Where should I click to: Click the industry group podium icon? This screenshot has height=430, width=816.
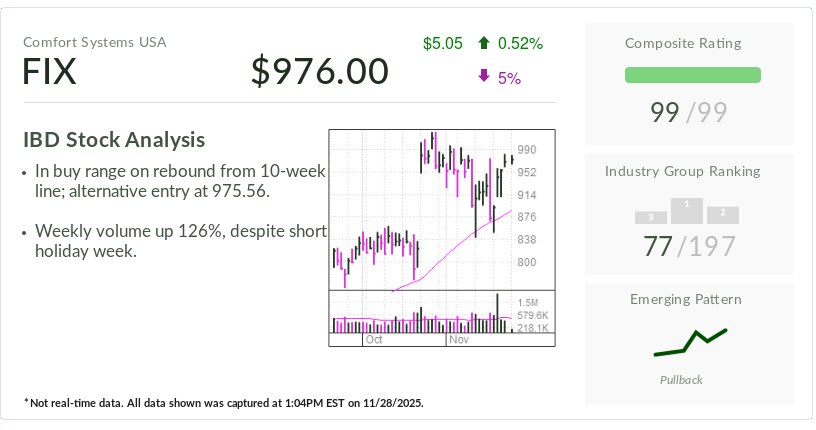[687, 210]
